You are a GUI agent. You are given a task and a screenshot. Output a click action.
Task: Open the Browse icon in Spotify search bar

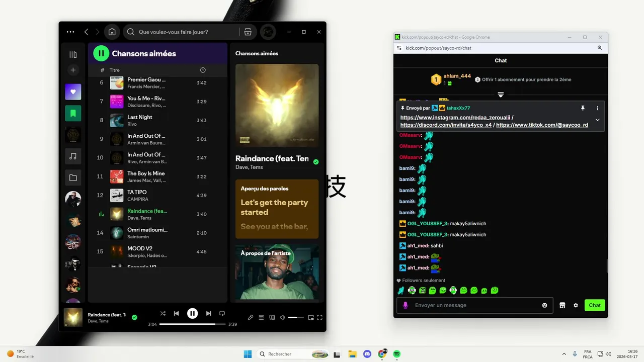[248, 32]
